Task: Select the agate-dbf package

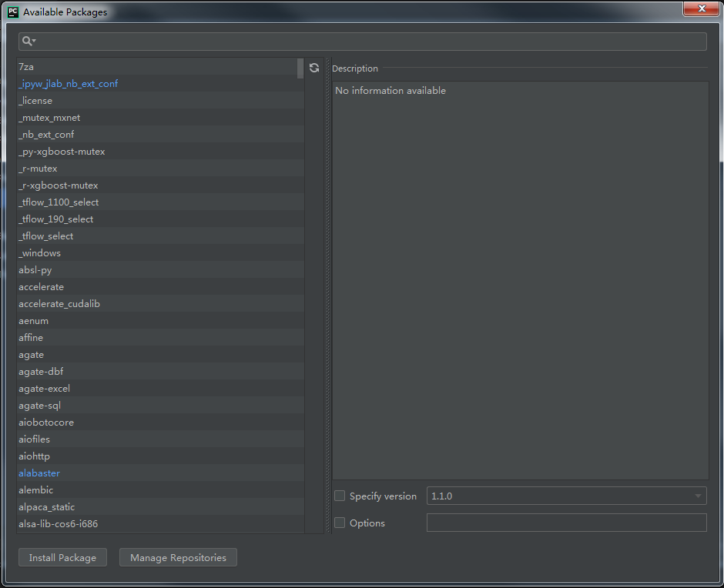Action: (x=160, y=372)
